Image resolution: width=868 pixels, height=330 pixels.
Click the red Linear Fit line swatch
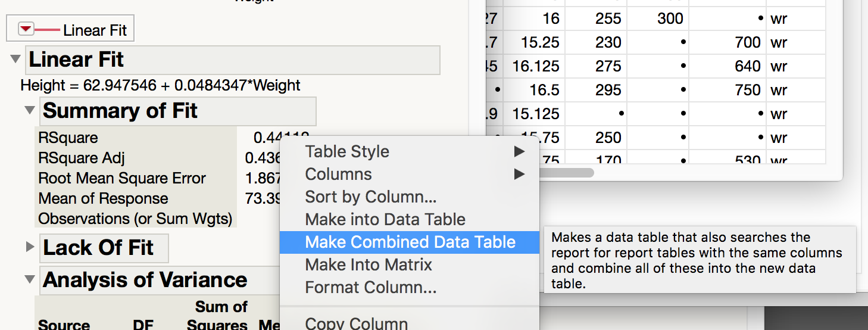pos(48,29)
